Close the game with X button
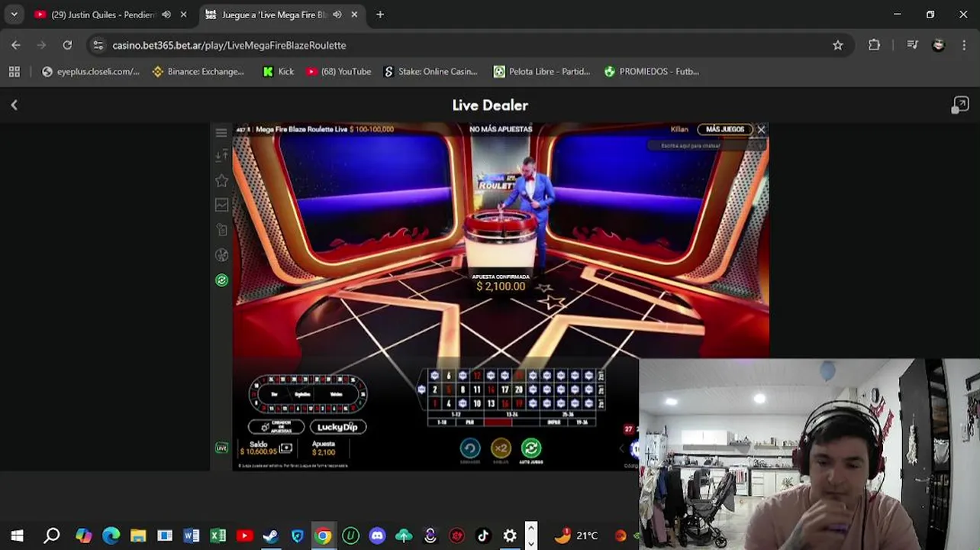This screenshot has height=550, width=980. 761,129
